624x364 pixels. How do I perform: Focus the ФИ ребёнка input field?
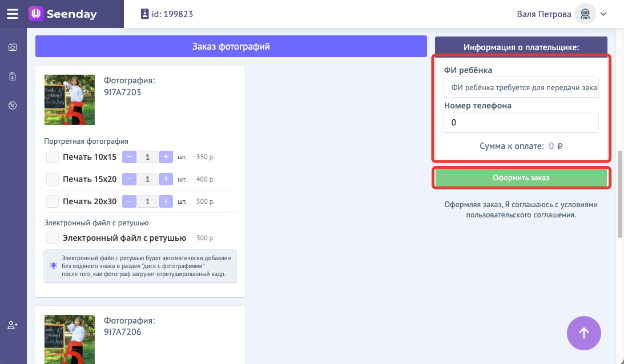[521, 87]
